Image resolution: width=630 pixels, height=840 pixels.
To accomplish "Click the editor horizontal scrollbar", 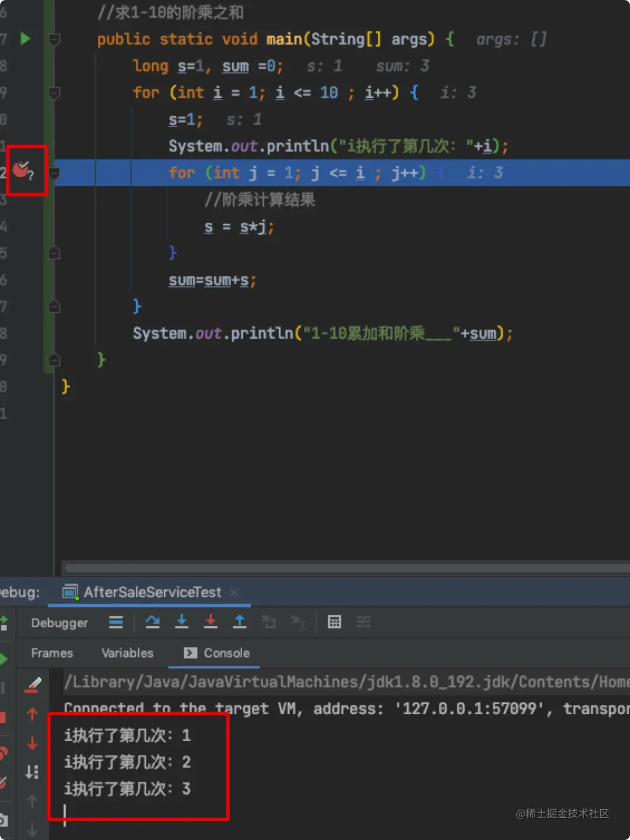I will coord(346,568).
